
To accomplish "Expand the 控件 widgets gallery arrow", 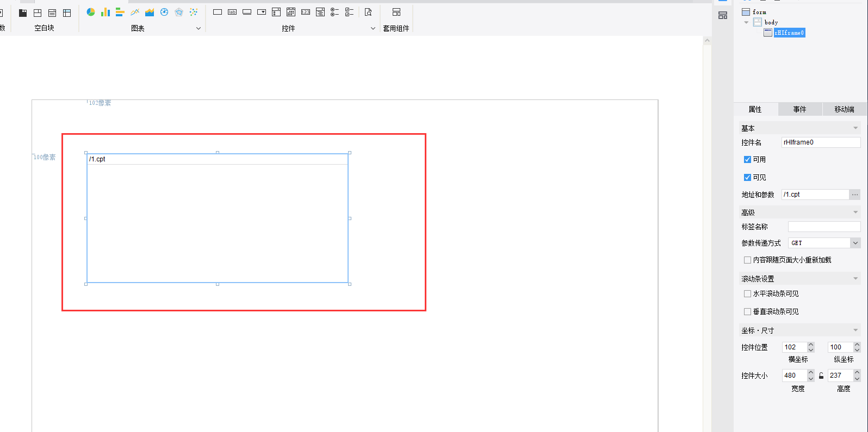I will pyautogui.click(x=373, y=28).
